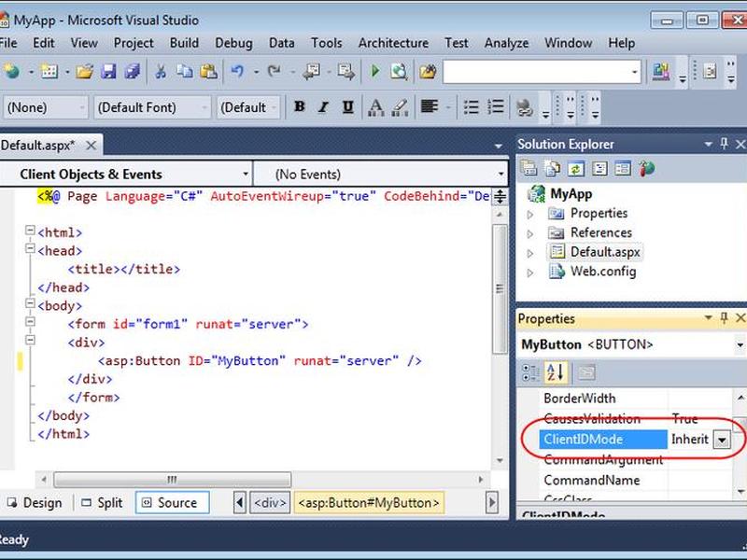Open the Debug menu

(x=233, y=43)
